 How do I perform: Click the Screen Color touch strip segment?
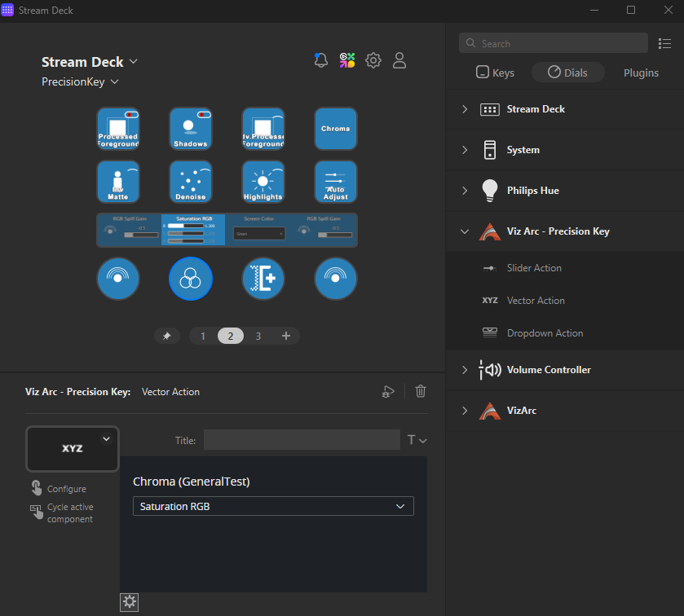[x=258, y=230]
